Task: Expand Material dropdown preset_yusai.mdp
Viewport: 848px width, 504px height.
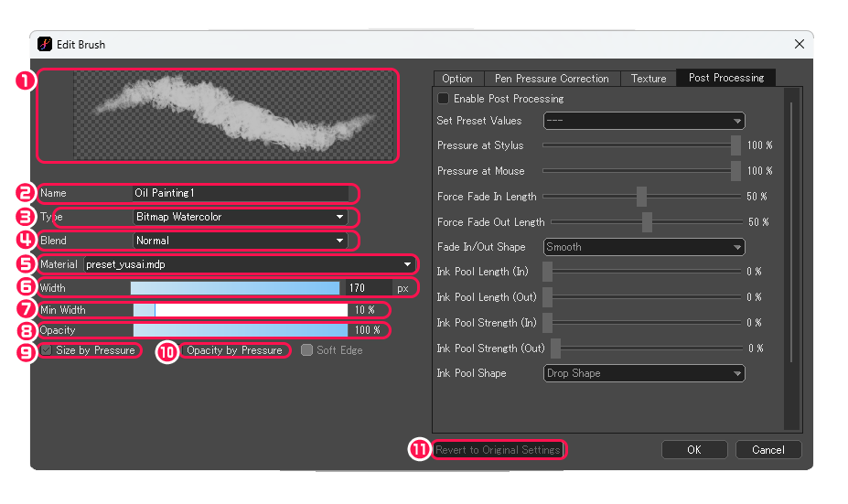Action: [249, 264]
